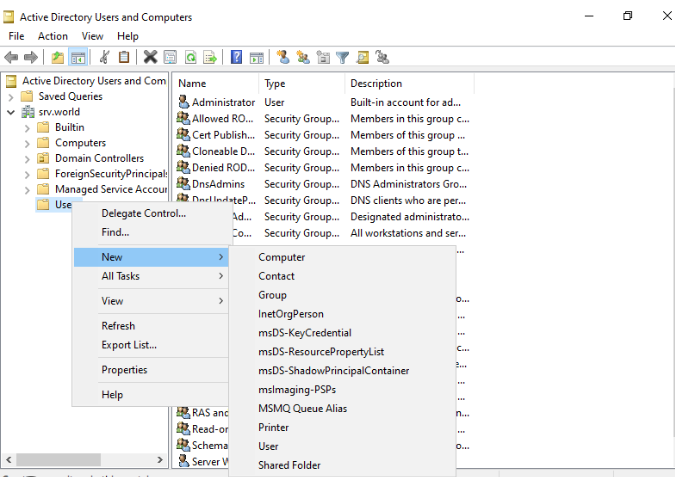The height and width of the screenshot is (477, 675).
Task: Open the View menu in menu bar
Action: [93, 36]
